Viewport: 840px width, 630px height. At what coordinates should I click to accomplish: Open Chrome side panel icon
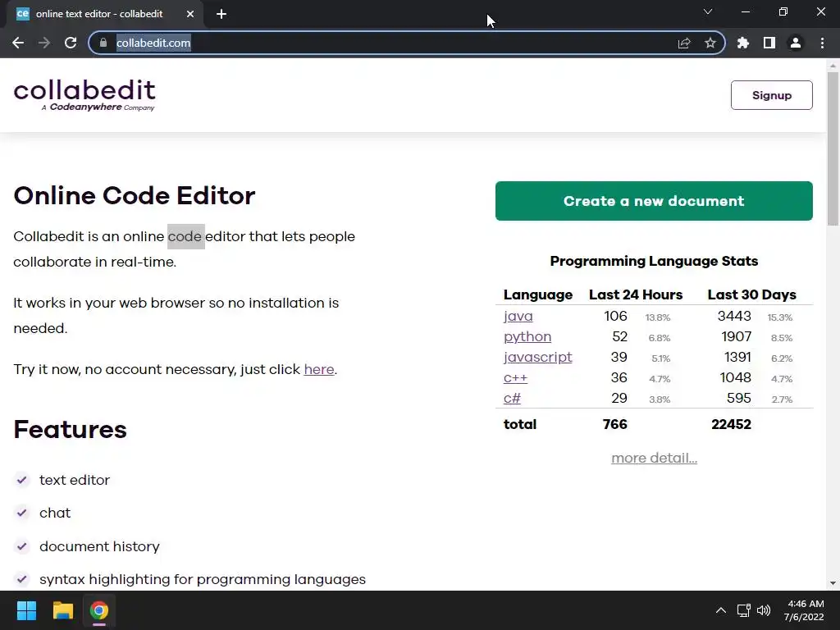coord(769,43)
